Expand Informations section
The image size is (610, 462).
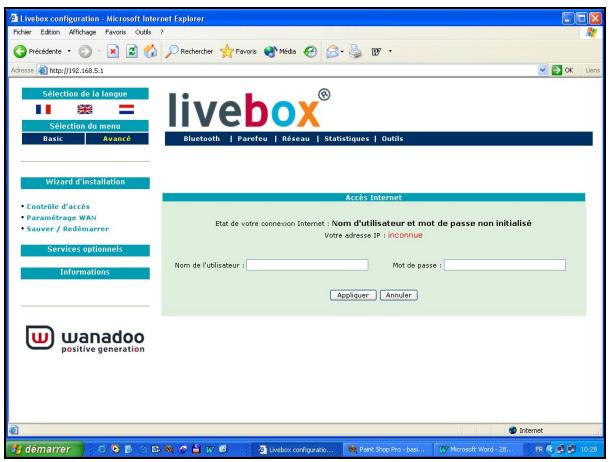85,273
